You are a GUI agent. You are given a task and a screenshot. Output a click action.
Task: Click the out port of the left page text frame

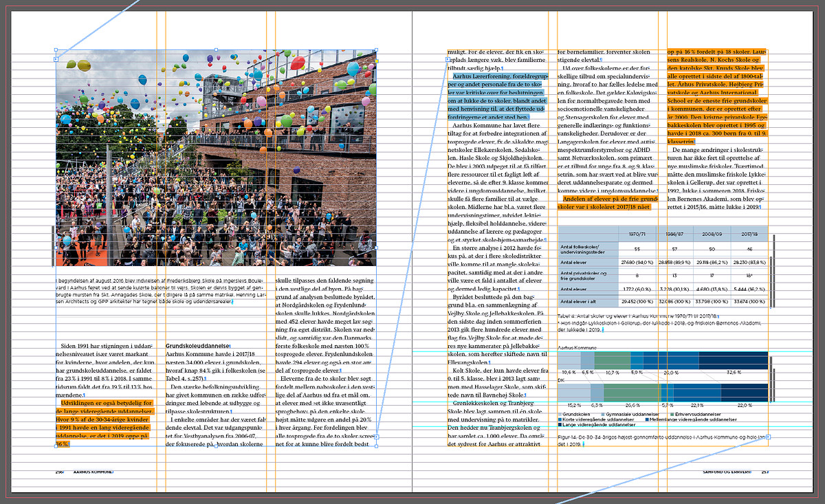coord(375,437)
